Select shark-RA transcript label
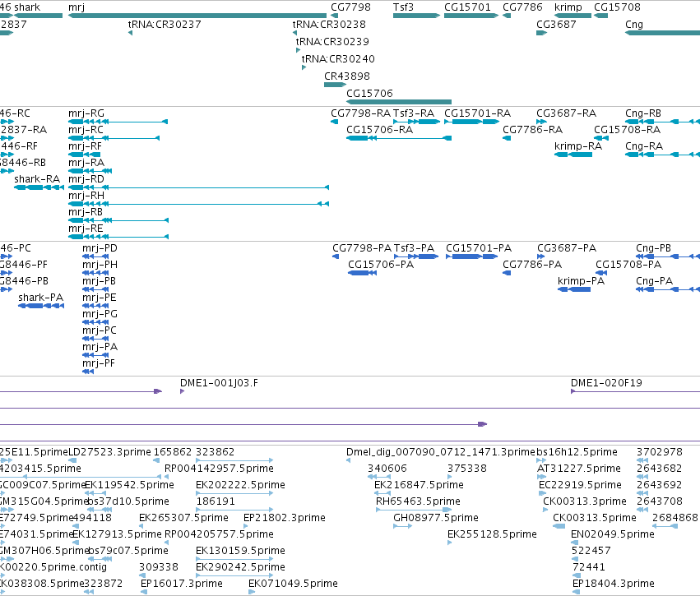 [37, 179]
